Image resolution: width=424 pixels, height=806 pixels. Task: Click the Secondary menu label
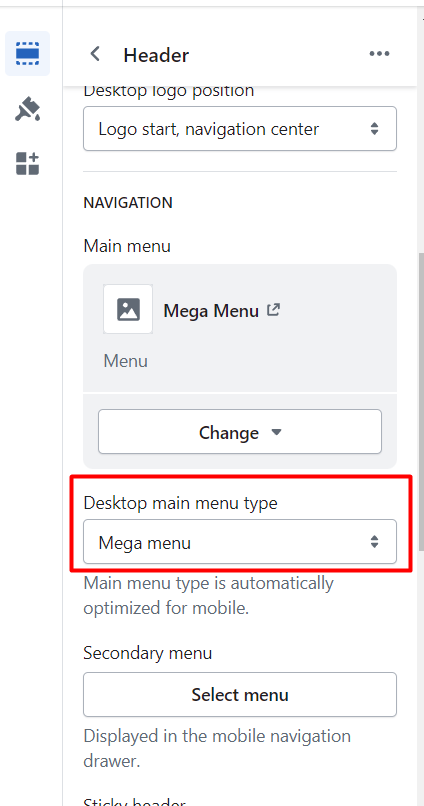pyautogui.click(x=148, y=653)
